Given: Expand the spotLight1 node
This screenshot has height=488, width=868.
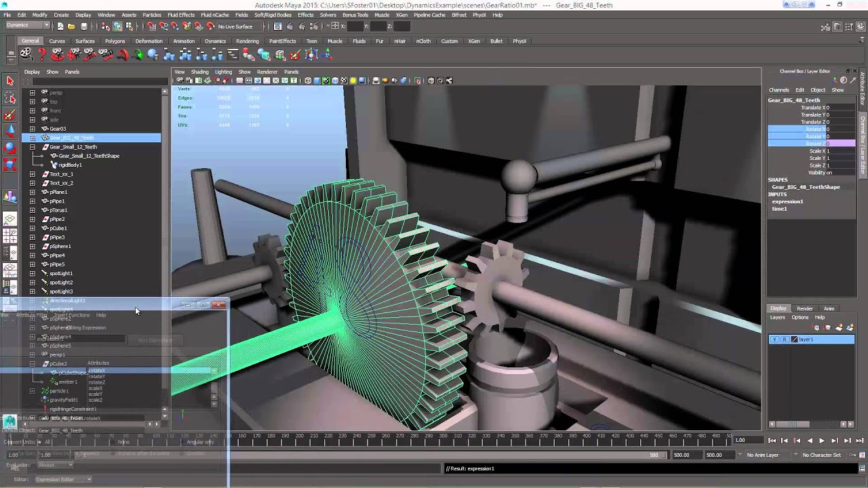Looking at the screenshot, I should pyautogui.click(x=32, y=273).
